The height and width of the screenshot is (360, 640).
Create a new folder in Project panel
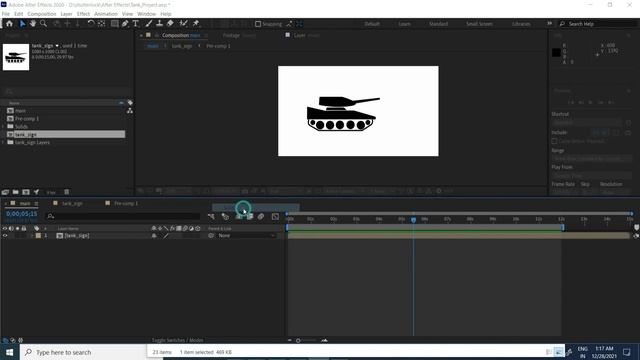(x=16, y=192)
